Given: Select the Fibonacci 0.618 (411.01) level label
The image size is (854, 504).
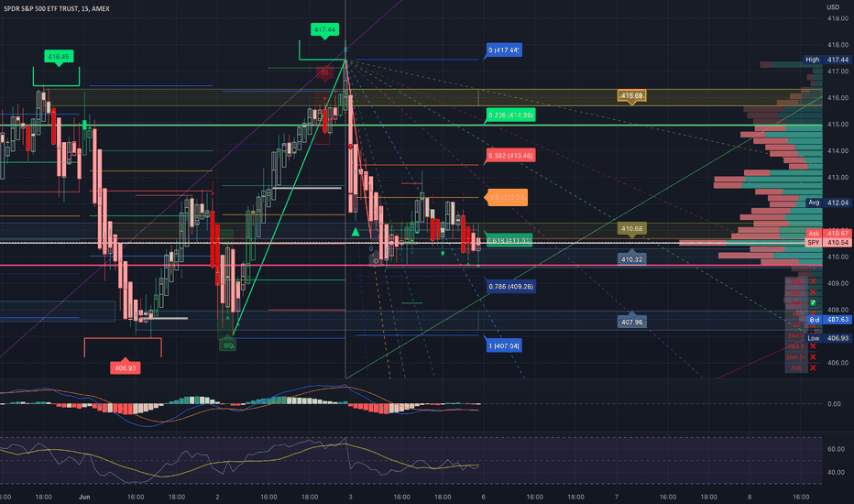Looking at the screenshot, I should point(509,240).
